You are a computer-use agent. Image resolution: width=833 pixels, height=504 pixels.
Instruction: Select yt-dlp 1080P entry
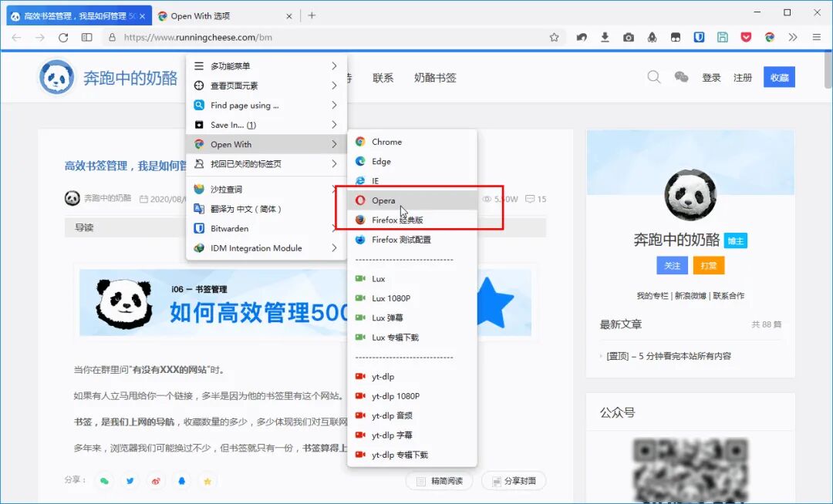click(412, 396)
